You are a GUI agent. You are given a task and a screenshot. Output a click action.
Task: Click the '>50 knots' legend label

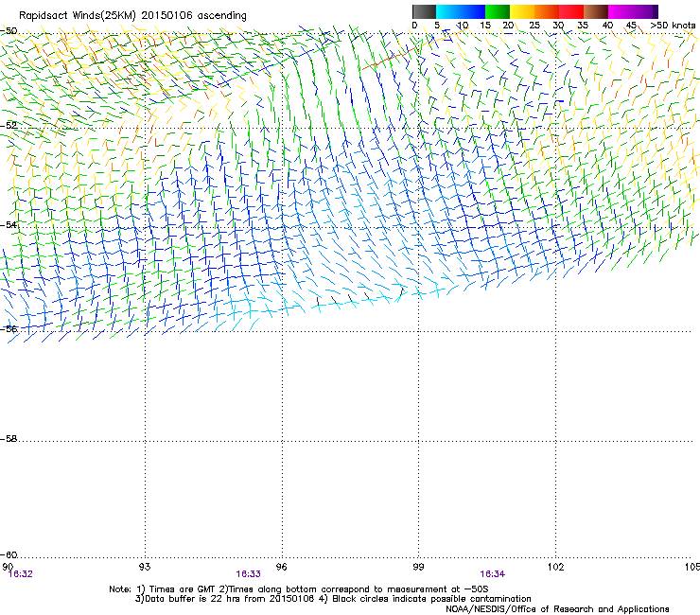673,26
